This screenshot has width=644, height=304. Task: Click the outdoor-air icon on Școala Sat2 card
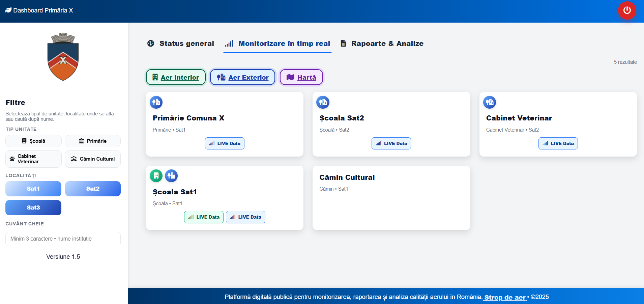pyautogui.click(x=323, y=102)
